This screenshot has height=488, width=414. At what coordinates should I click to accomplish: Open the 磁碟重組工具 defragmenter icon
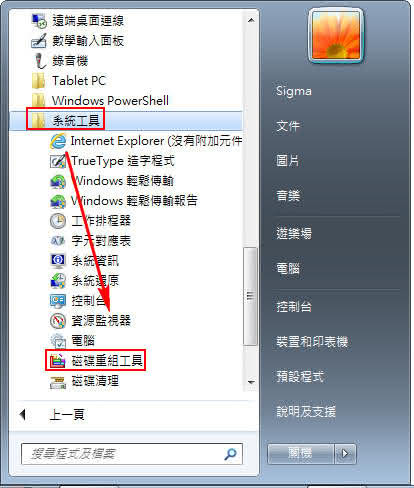tap(57, 361)
